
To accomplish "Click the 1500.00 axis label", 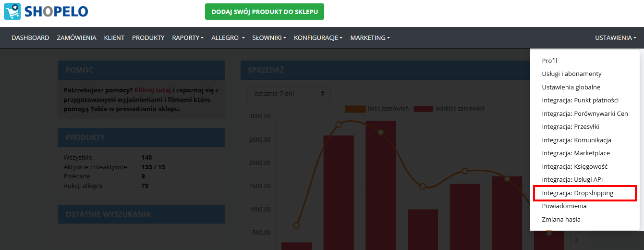I will click(261, 187).
